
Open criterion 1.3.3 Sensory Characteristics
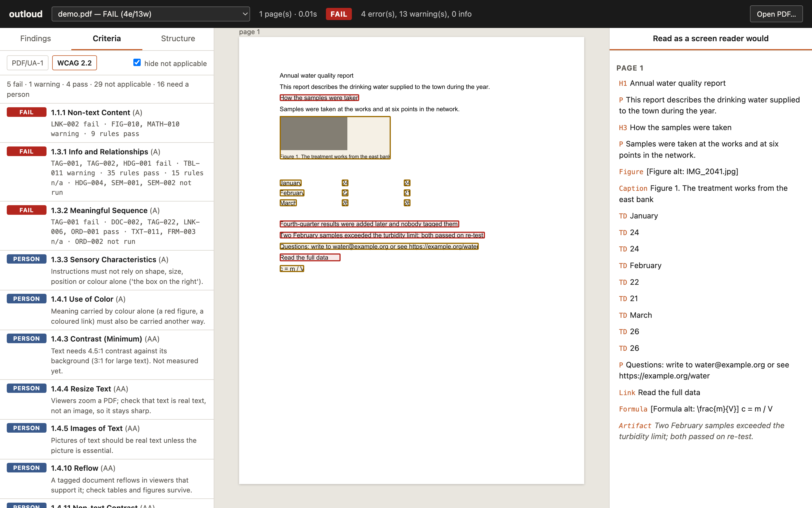coord(107,270)
